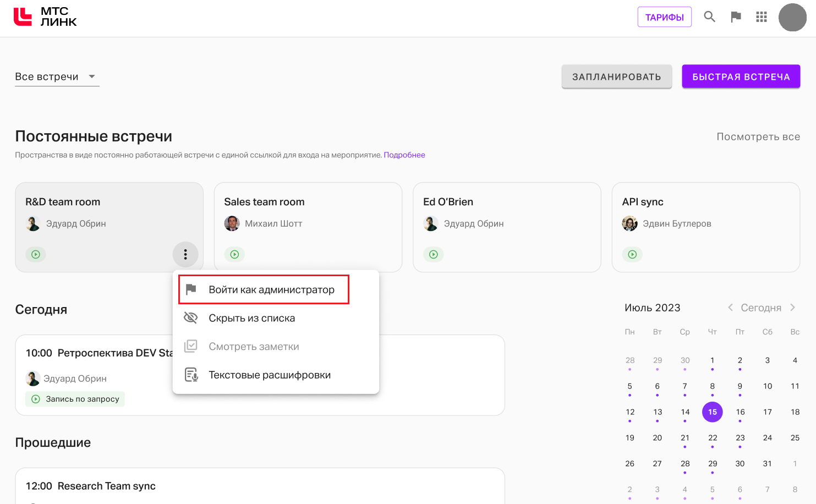Image resolution: width=816 pixels, height=504 pixels.
Task: Open the apps grid icon
Action: pyautogui.click(x=762, y=17)
